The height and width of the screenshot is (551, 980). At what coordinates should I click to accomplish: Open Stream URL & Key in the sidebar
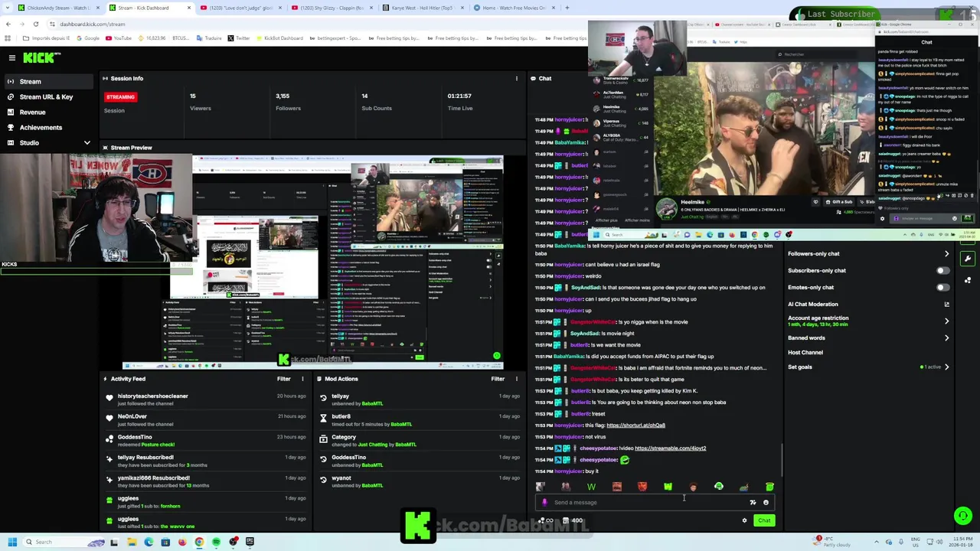coord(46,97)
